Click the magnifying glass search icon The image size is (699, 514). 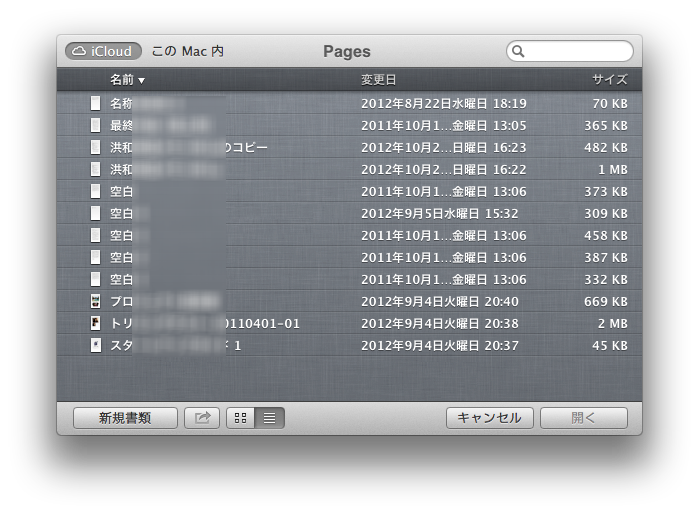click(x=518, y=51)
